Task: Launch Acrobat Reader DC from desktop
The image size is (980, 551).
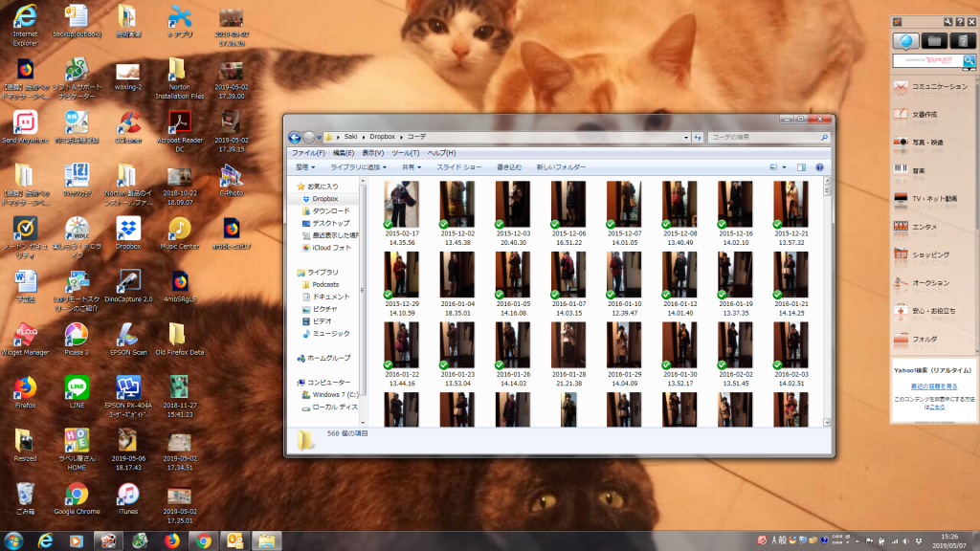Action: coord(179,127)
